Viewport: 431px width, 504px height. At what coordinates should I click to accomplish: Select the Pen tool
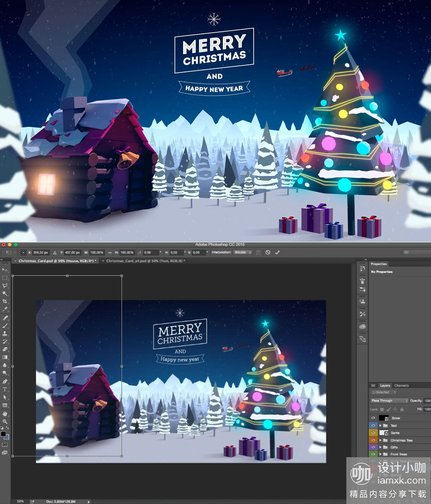5,382
